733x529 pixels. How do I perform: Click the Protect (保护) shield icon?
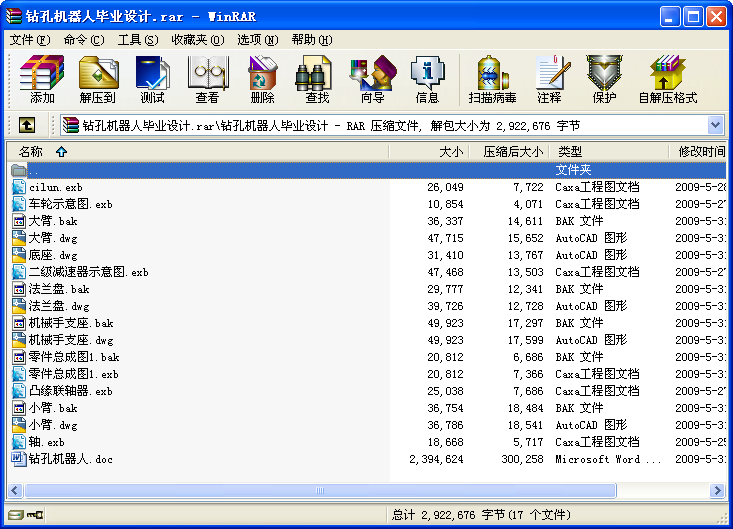tap(604, 79)
